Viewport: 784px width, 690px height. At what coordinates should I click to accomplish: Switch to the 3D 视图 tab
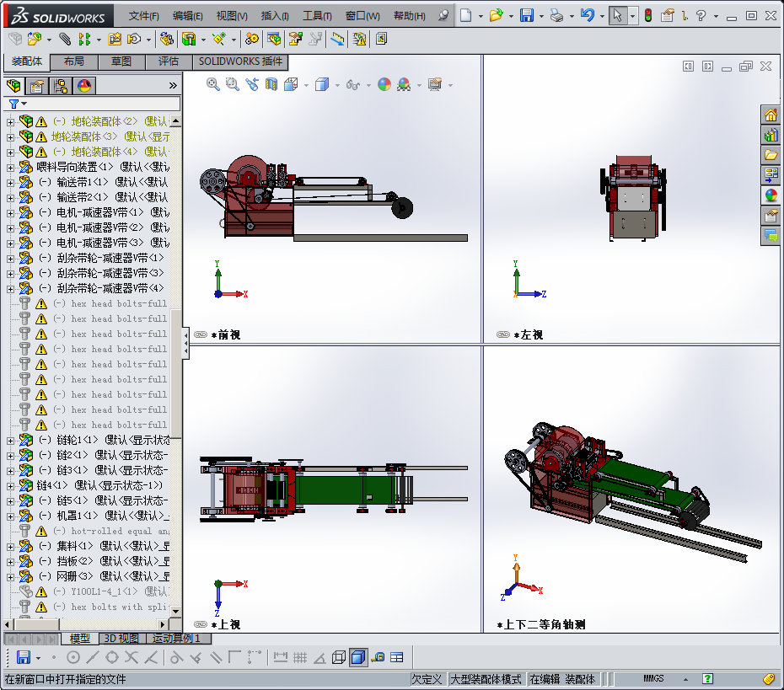(x=121, y=638)
